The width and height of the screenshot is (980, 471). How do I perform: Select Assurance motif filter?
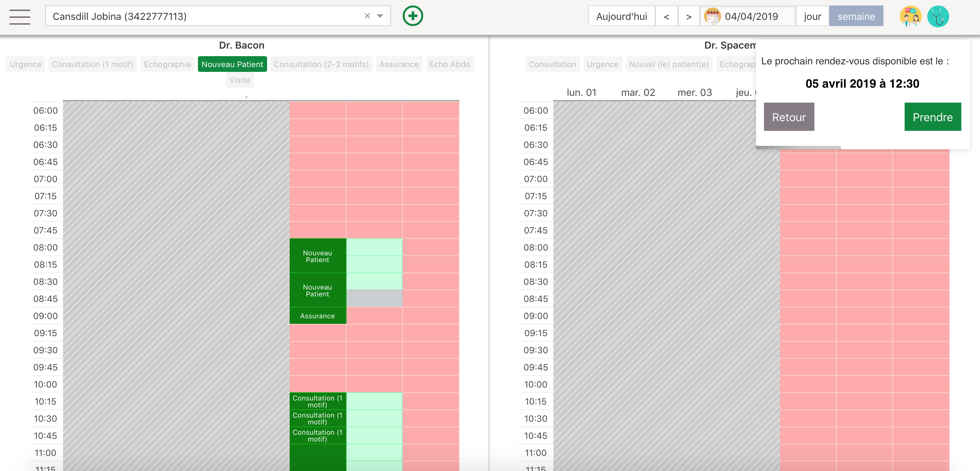click(399, 64)
